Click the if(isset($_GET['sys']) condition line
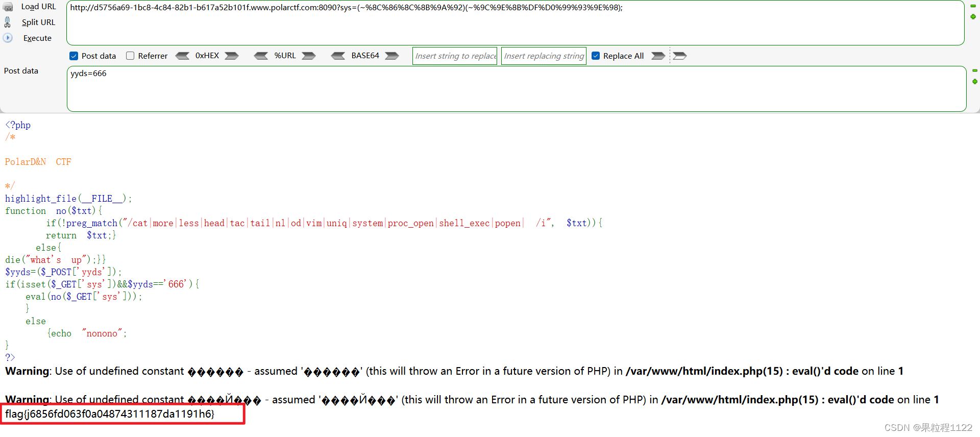 [102, 284]
